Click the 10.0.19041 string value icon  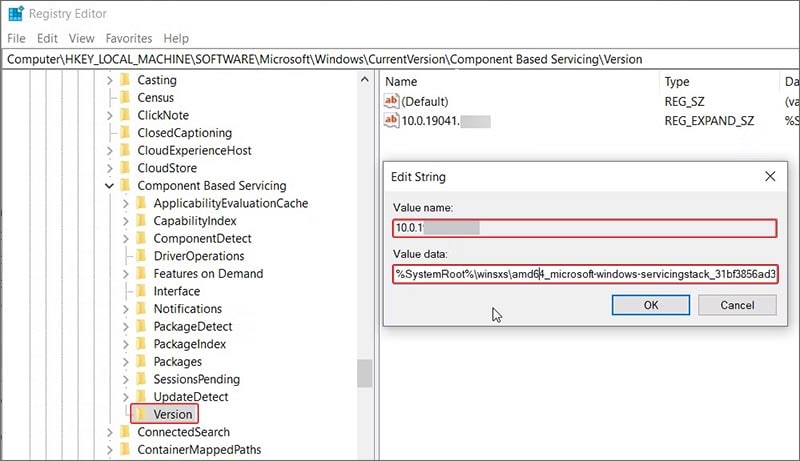click(391, 120)
